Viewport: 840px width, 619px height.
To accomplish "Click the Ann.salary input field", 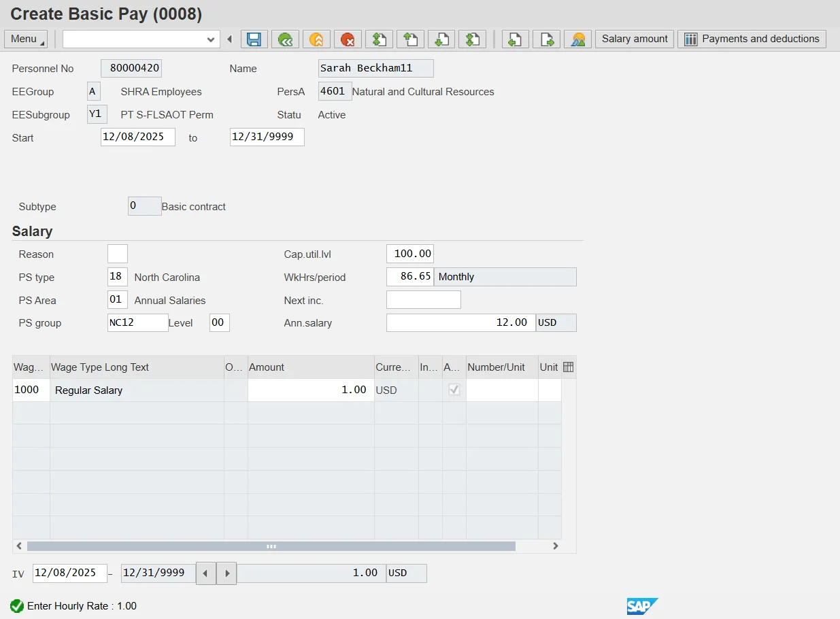I will click(x=460, y=322).
